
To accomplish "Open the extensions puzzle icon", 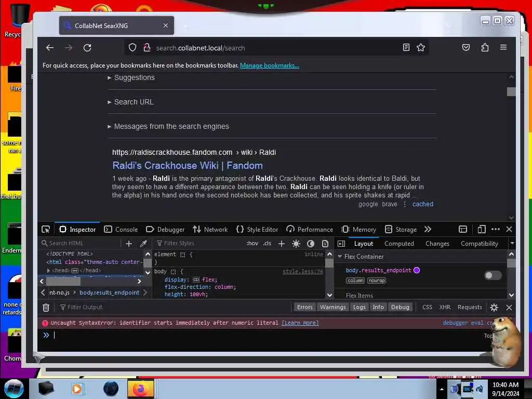I will pyautogui.click(x=485, y=47).
